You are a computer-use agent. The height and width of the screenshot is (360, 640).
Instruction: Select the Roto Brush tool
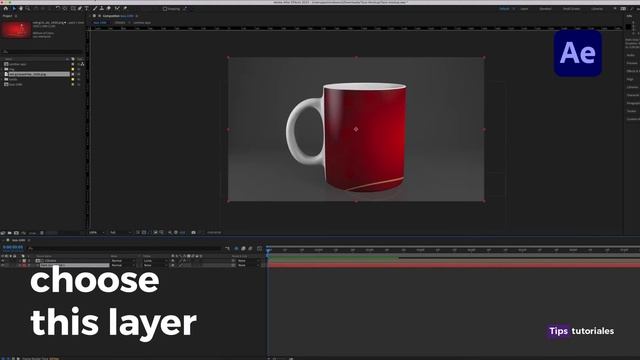[x=117, y=8]
